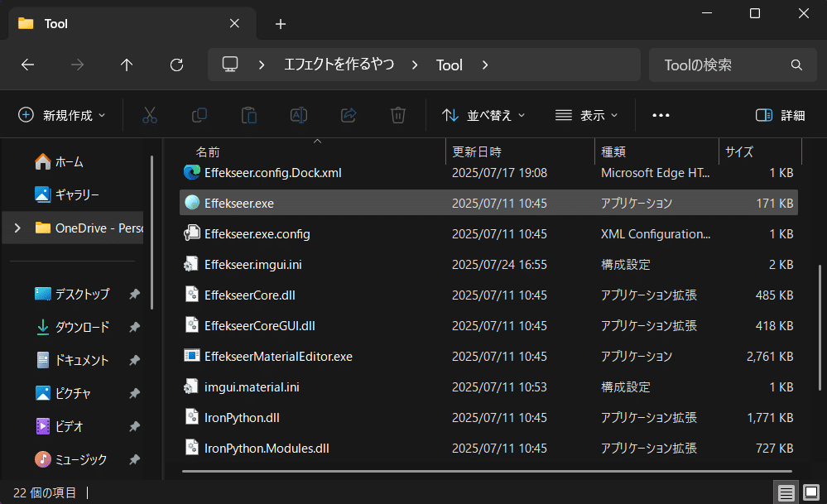Click the Delete (trash) icon

click(398, 115)
